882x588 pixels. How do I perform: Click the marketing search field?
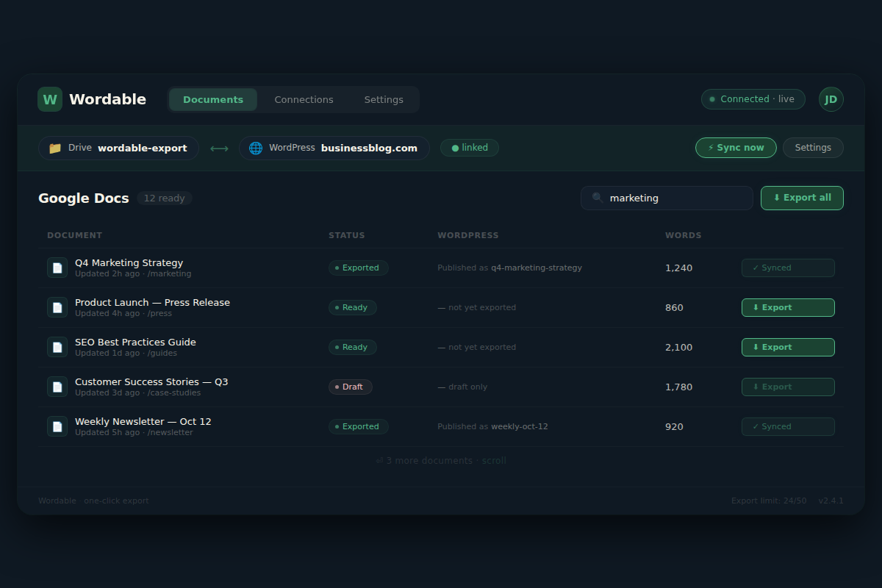pyautogui.click(x=667, y=198)
